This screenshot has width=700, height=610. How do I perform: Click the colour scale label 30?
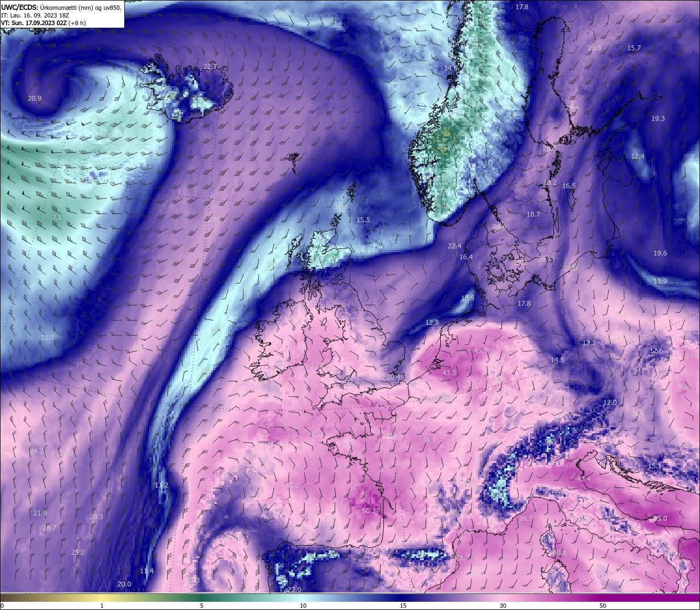point(503,606)
